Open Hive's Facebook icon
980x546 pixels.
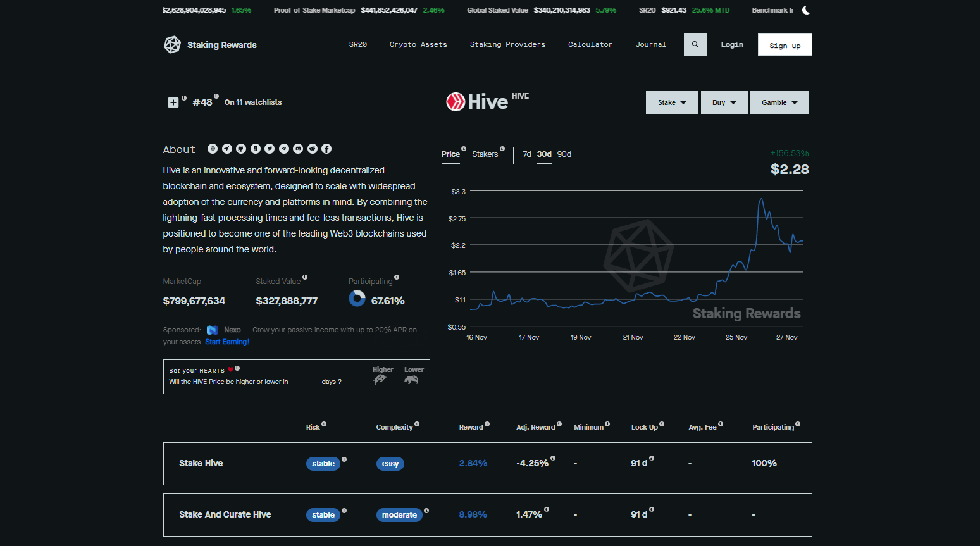point(326,149)
